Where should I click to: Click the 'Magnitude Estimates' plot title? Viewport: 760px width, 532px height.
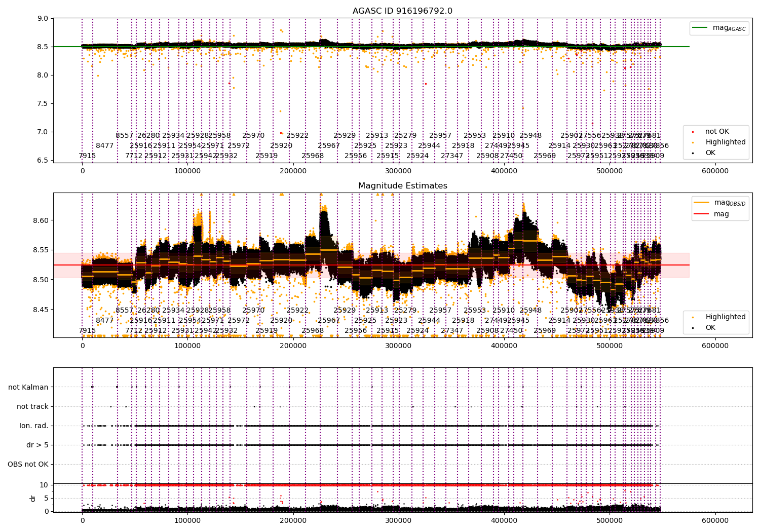403,186
